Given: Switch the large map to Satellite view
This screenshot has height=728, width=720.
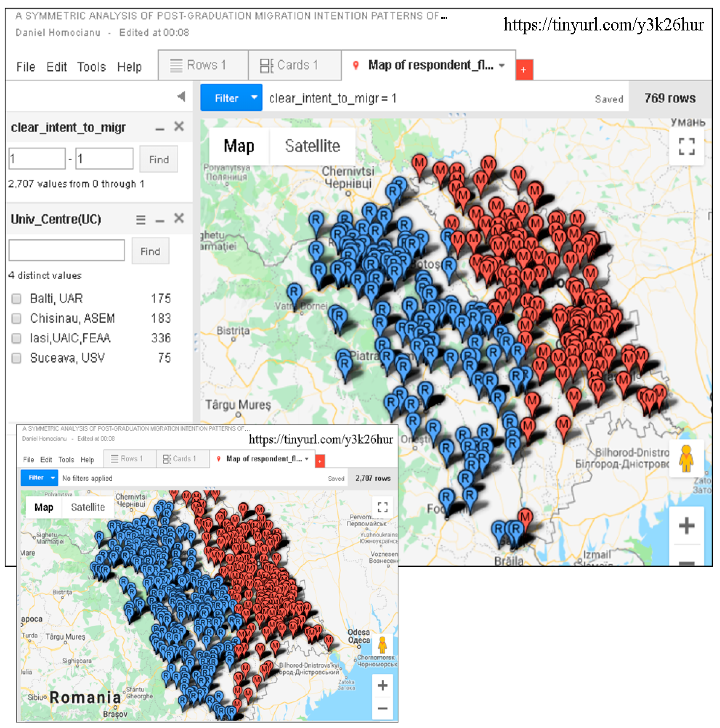Looking at the screenshot, I should 312,146.
